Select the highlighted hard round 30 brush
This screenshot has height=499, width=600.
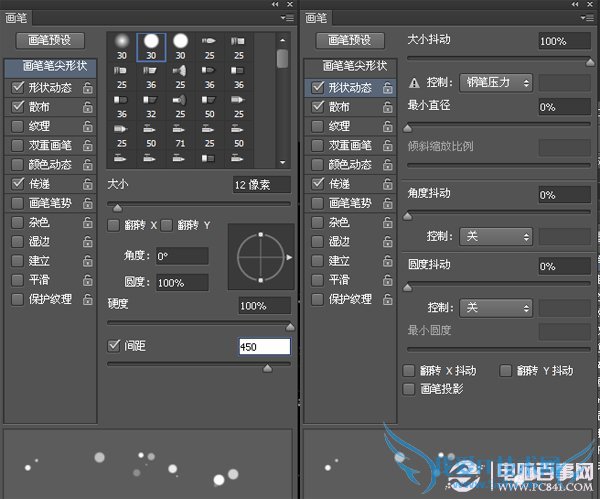pyautogui.click(x=151, y=47)
